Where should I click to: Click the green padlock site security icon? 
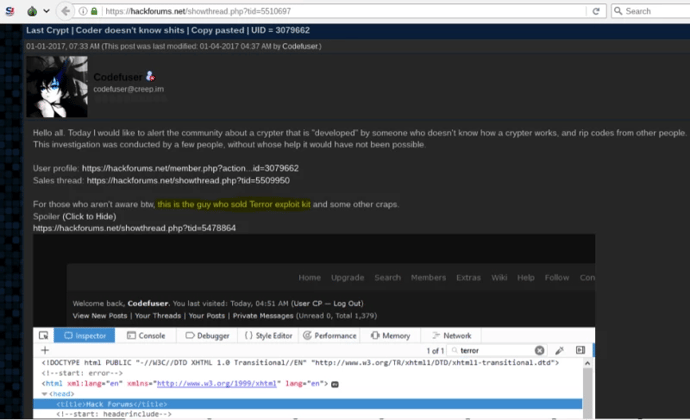point(92,11)
